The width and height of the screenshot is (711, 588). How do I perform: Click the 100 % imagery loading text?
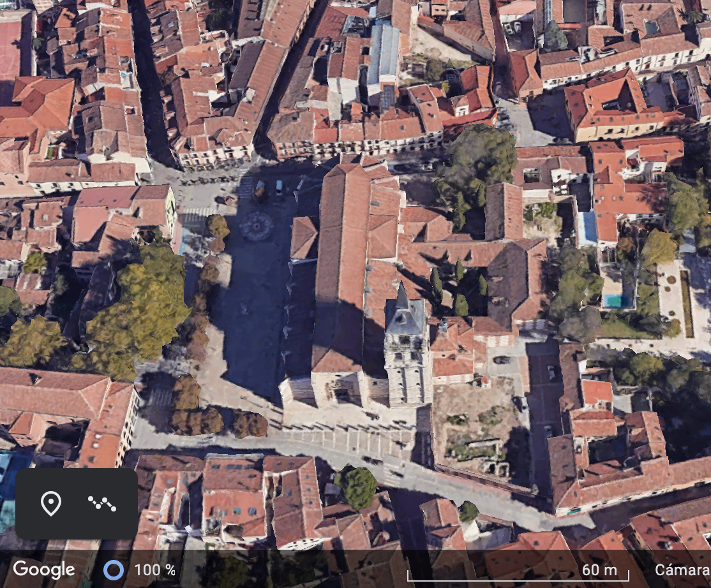154,570
